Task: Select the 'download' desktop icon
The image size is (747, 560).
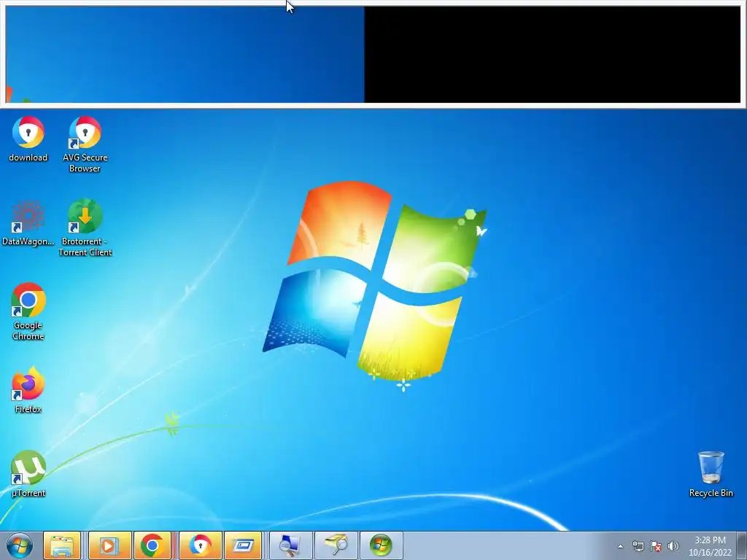Action: tap(28, 139)
